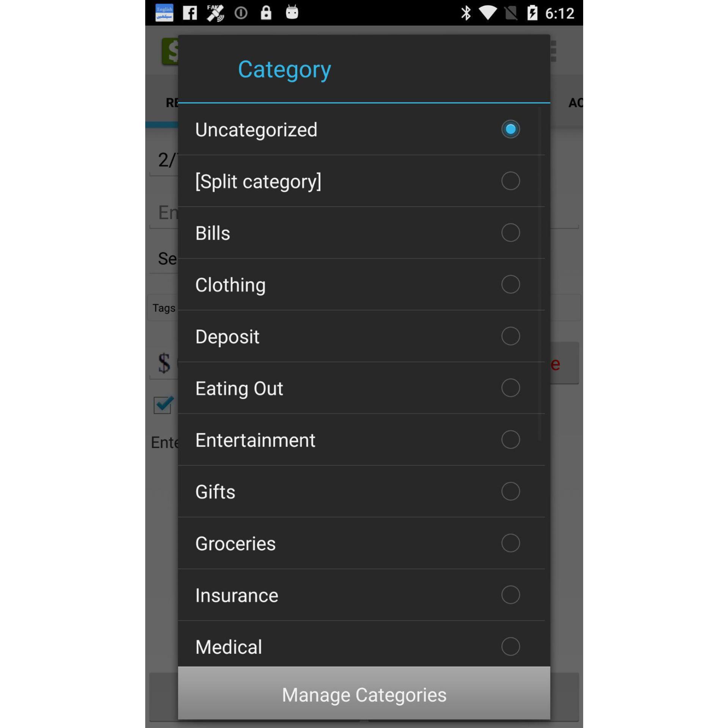Tap the FAX app icon in status bar
728x728 pixels.
pyautogui.click(x=215, y=12)
